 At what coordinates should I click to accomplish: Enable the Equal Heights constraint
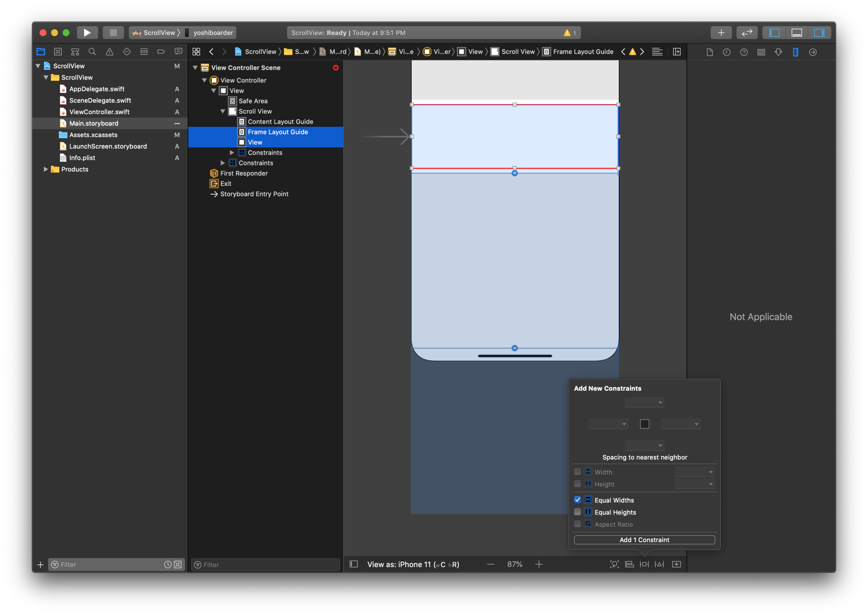coord(577,512)
